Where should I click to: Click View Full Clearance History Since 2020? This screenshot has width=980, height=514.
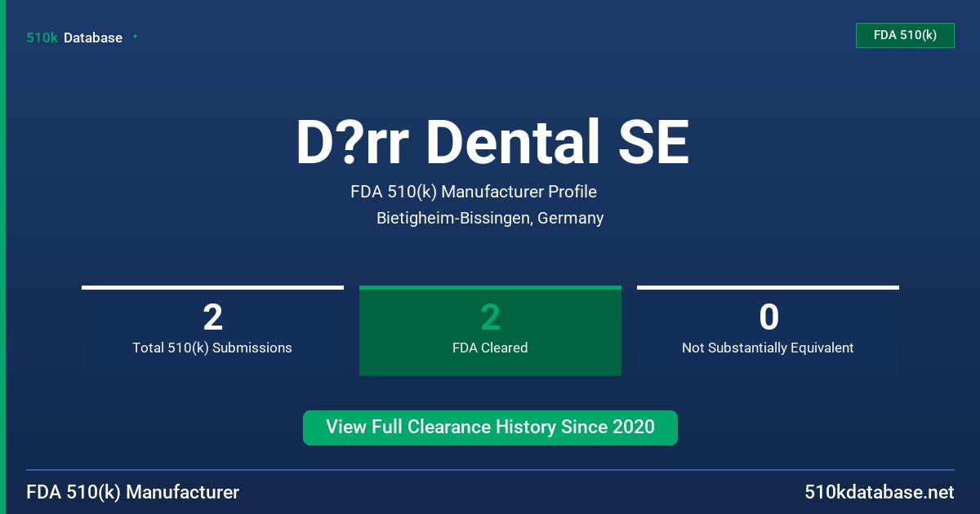[x=490, y=428]
